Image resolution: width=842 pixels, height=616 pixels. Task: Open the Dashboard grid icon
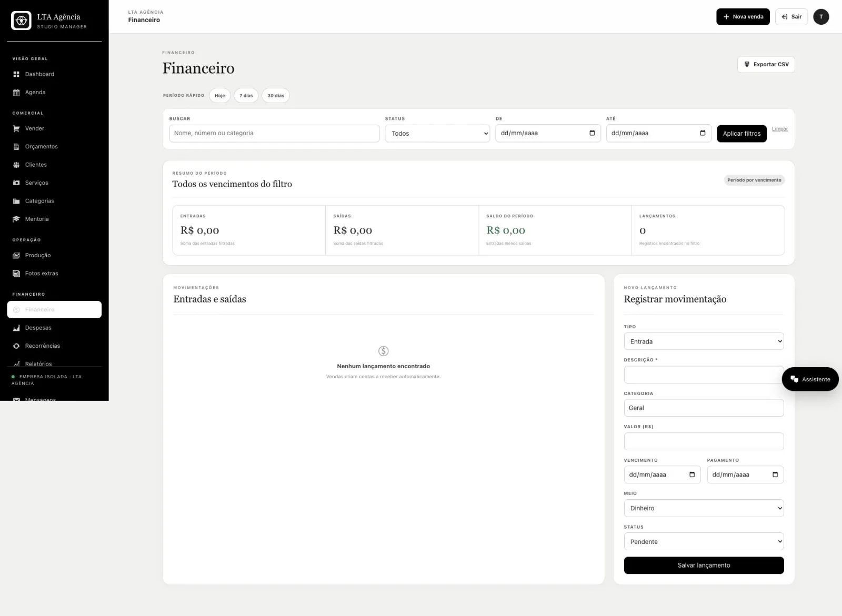[x=16, y=74]
